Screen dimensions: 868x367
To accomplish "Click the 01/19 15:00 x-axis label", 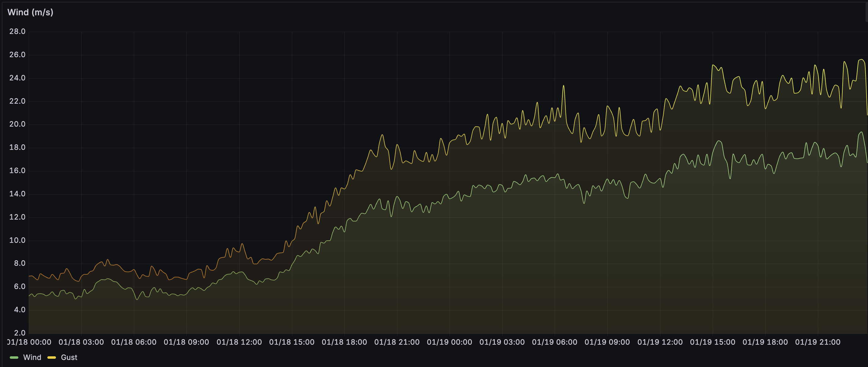I will click(x=712, y=342).
